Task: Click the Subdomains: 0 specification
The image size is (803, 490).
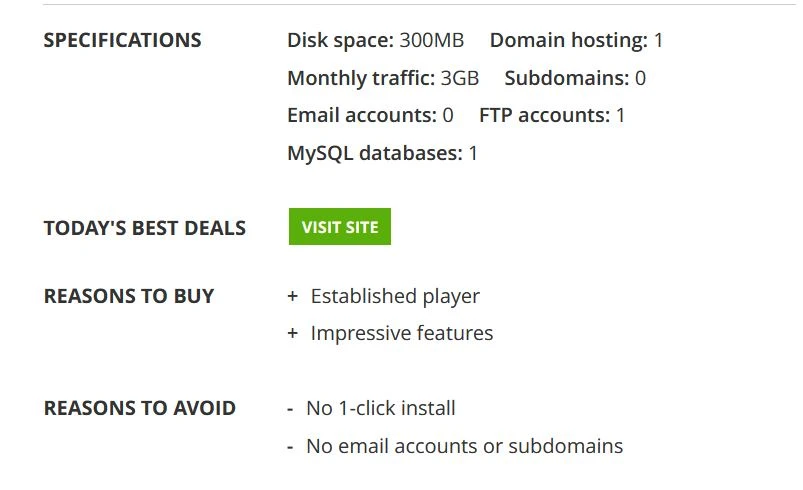Action: point(575,78)
